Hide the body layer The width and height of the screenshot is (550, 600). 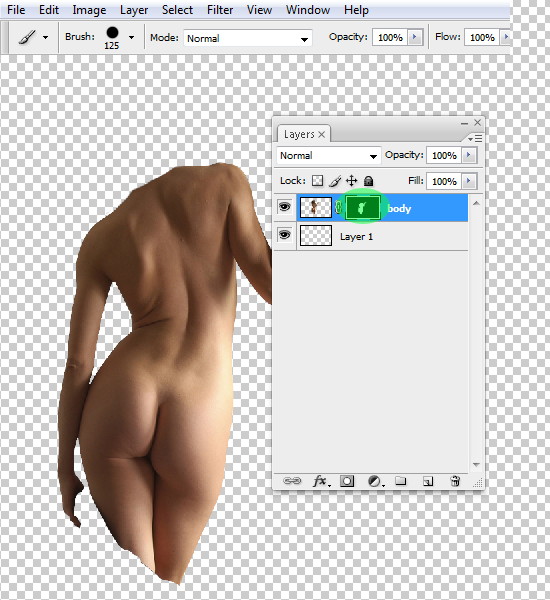pos(285,207)
